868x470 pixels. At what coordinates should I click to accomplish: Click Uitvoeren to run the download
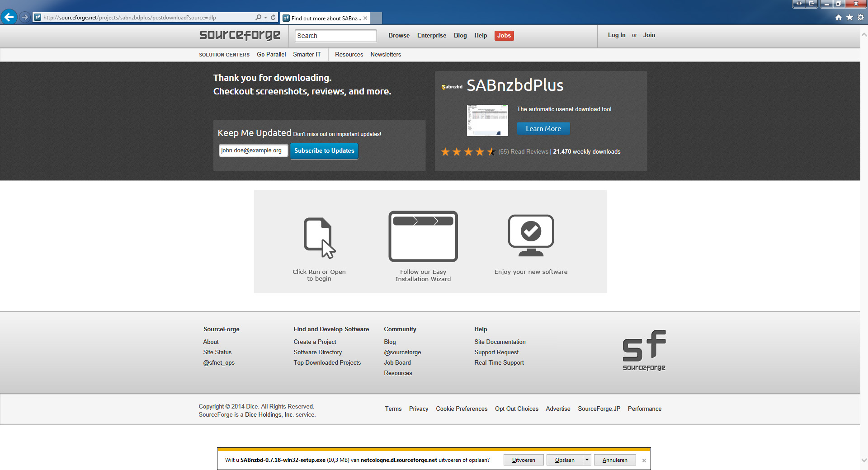coord(524,460)
